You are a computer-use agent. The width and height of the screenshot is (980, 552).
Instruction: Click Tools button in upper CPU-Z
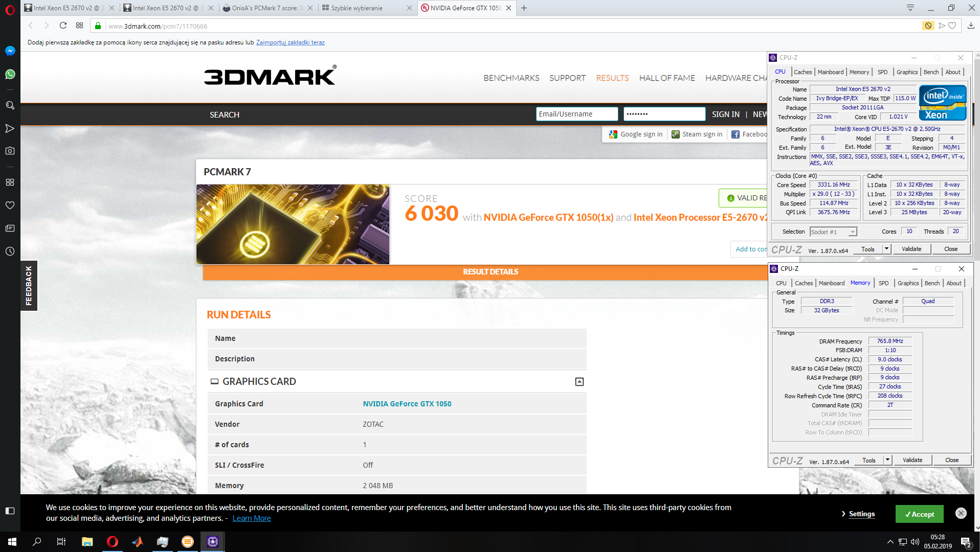pyautogui.click(x=868, y=249)
